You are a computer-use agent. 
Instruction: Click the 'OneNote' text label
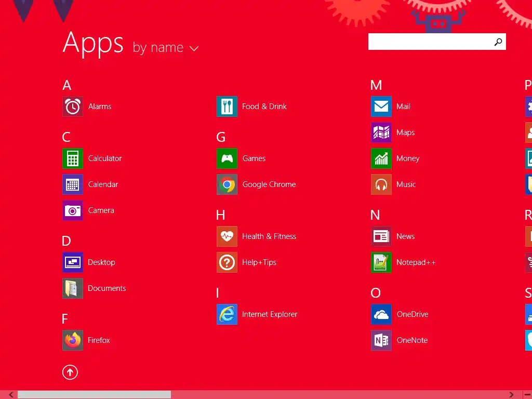(412, 340)
